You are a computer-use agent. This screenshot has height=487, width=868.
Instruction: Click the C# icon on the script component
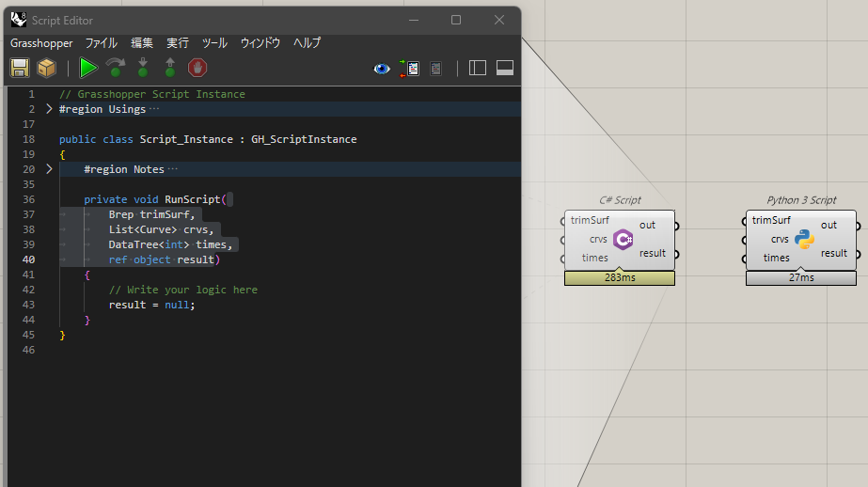tap(623, 240)
